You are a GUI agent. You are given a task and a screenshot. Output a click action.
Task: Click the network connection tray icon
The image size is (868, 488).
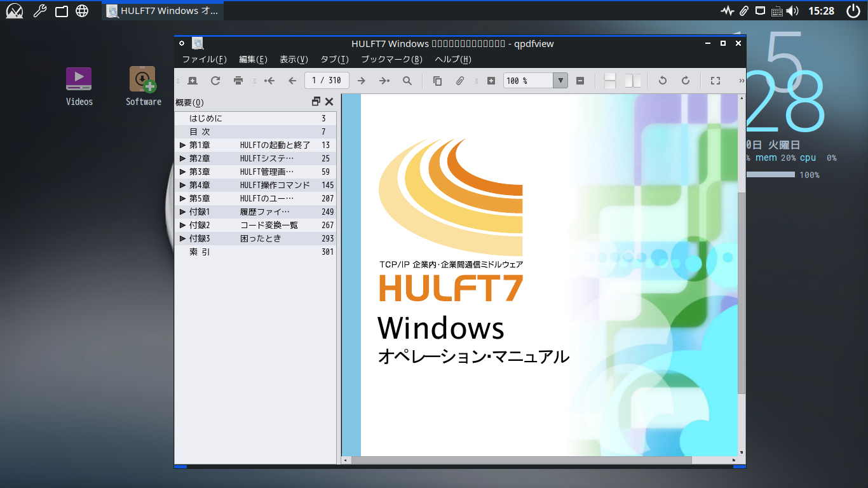tap(760, 11)
